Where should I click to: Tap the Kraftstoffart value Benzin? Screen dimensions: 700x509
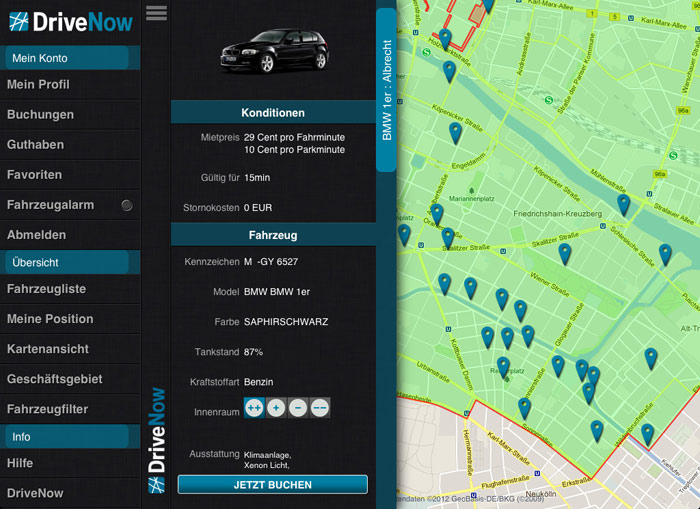point(258,382)
